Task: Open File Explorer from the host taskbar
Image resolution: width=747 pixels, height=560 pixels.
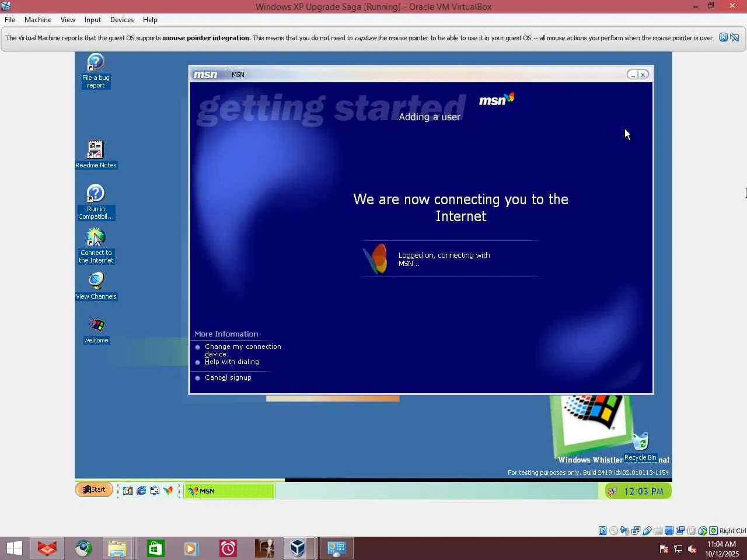Action: pyautogui.click(x=117, y=548)
